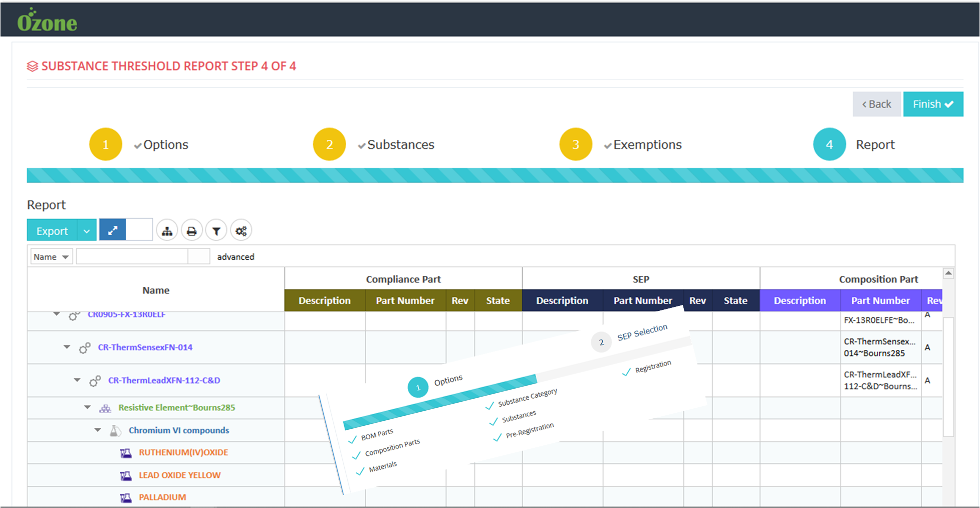
Task: Open the Export dropdown arrow
Action: coord(87,231)
